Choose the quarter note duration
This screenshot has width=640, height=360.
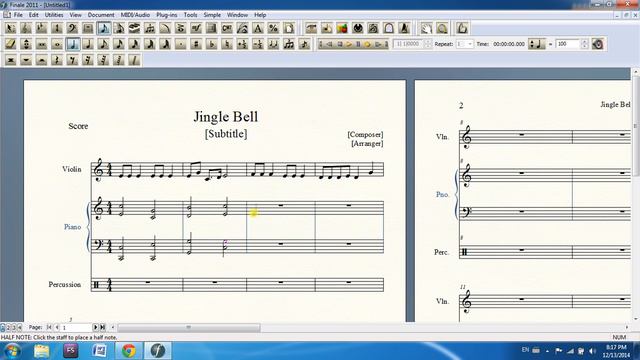click(88, 44)
